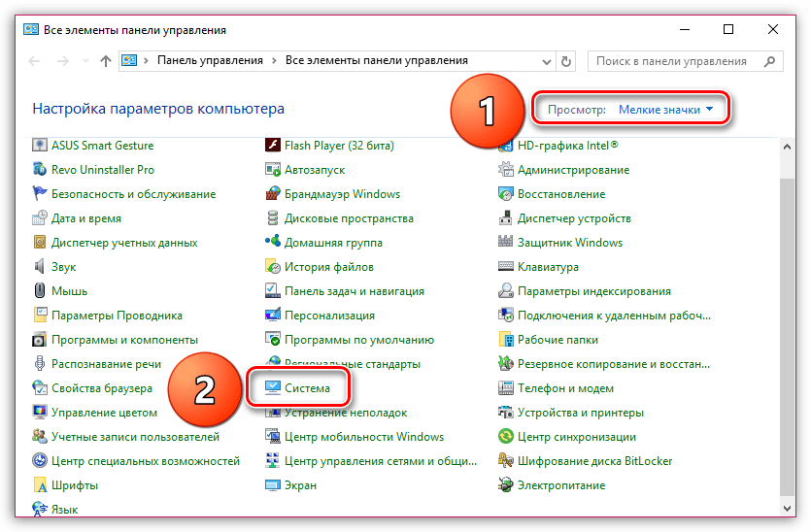Click the Flash Player icon
Screen dimensions: 811x532
[x=273, y=146]
